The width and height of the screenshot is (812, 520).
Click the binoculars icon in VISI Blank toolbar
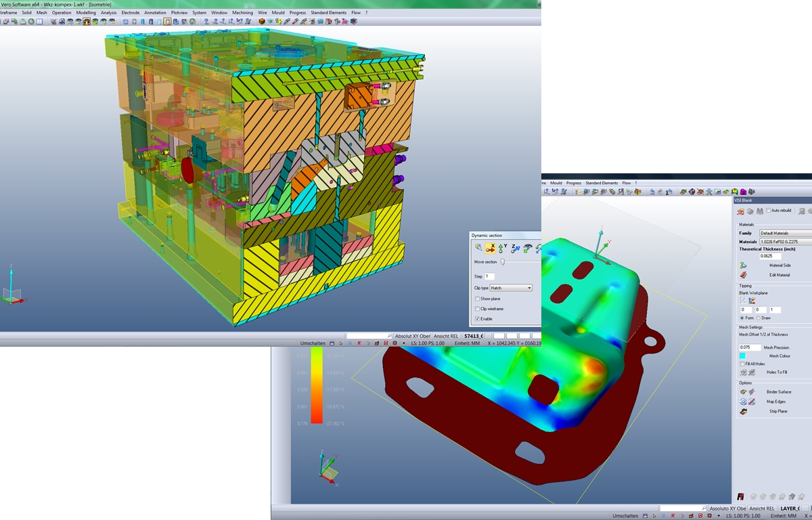click(x=759, y=211)
